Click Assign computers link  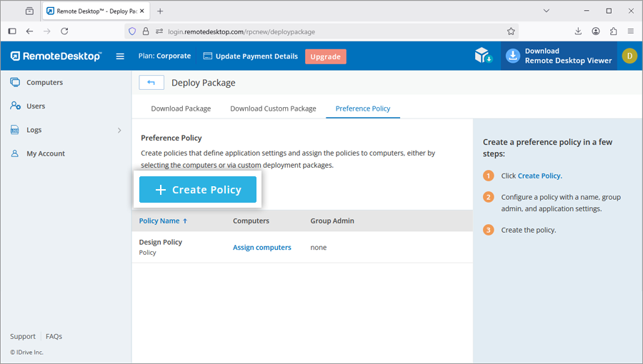[x=261, y=248]
